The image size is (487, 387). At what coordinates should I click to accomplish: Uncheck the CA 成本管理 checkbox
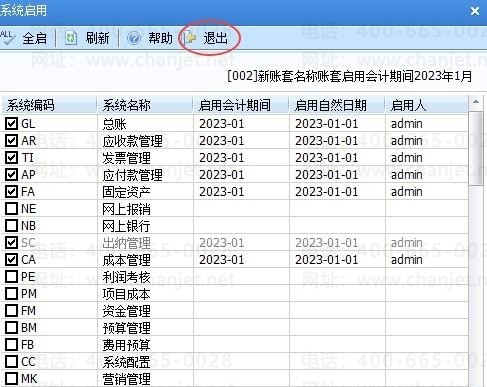click(11, 260)
